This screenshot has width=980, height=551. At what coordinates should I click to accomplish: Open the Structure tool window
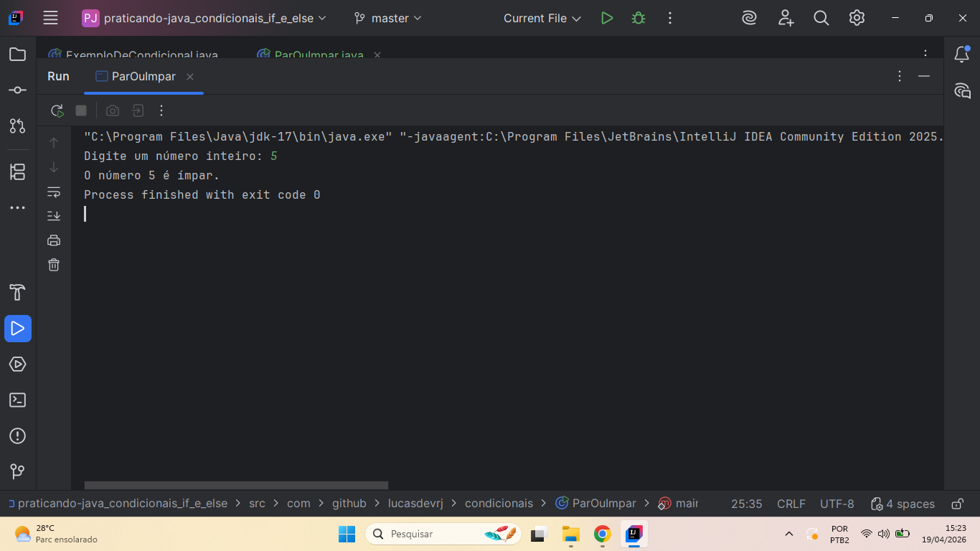(18, 172)
